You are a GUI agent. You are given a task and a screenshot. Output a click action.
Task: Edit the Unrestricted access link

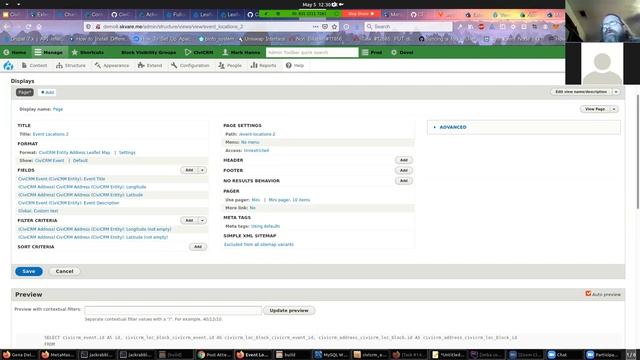pyautogui.click(x=256, y=151)
